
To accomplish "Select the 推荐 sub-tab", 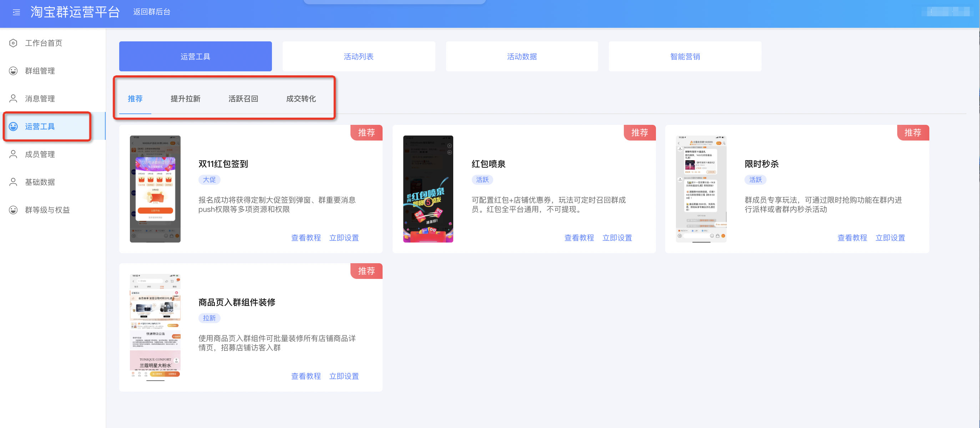I will click(x=135, y=98).
